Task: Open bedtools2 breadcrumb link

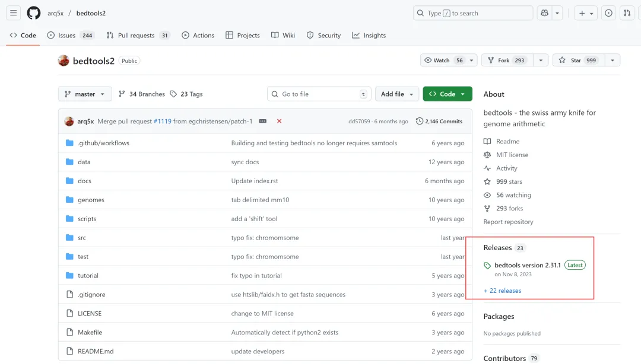Action: 91,13
